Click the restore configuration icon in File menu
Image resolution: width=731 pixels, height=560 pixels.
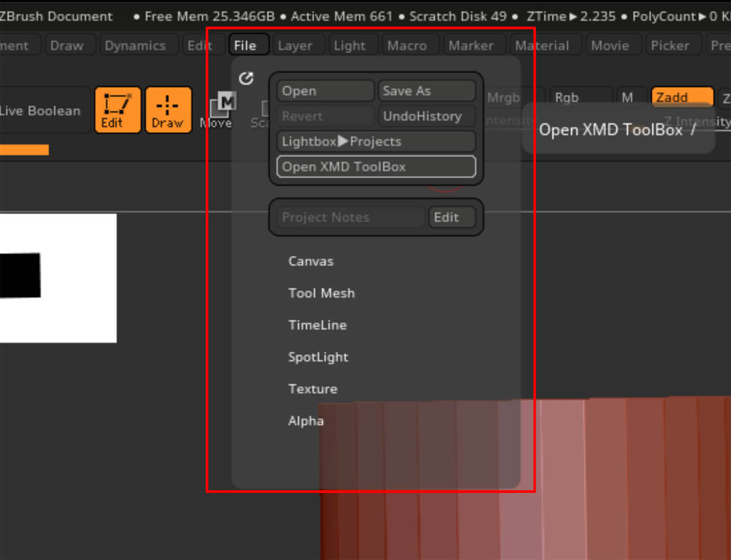pos(247,78)
